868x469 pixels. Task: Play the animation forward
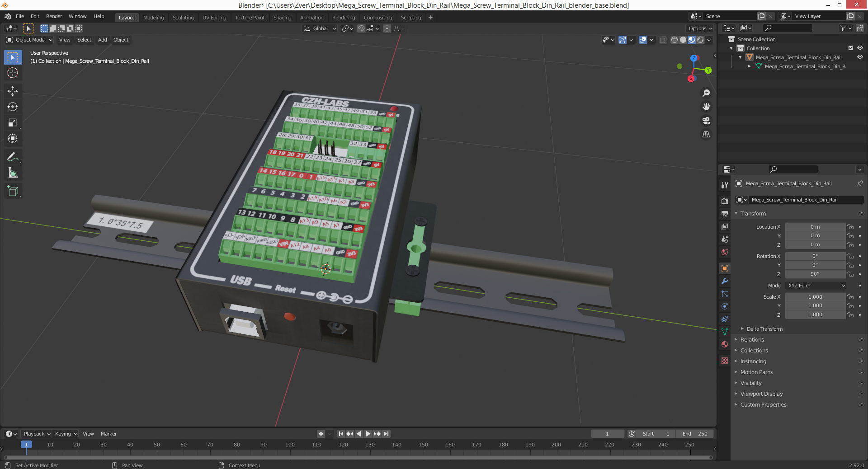[x=368, y=434]
